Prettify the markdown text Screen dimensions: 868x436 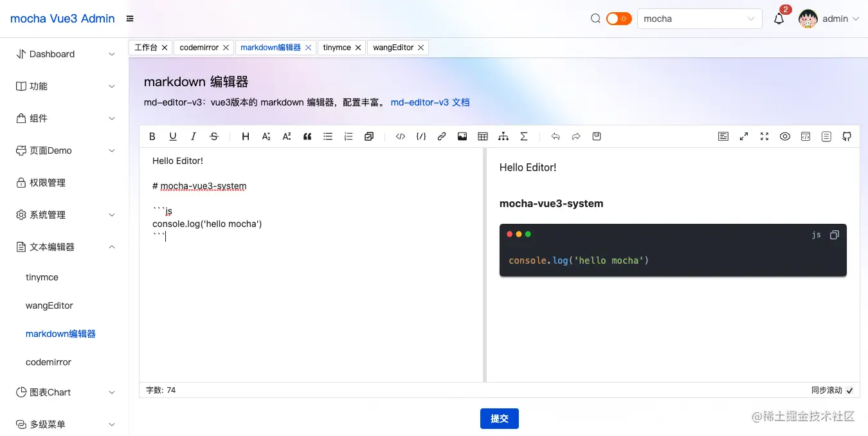pos(723,136)
